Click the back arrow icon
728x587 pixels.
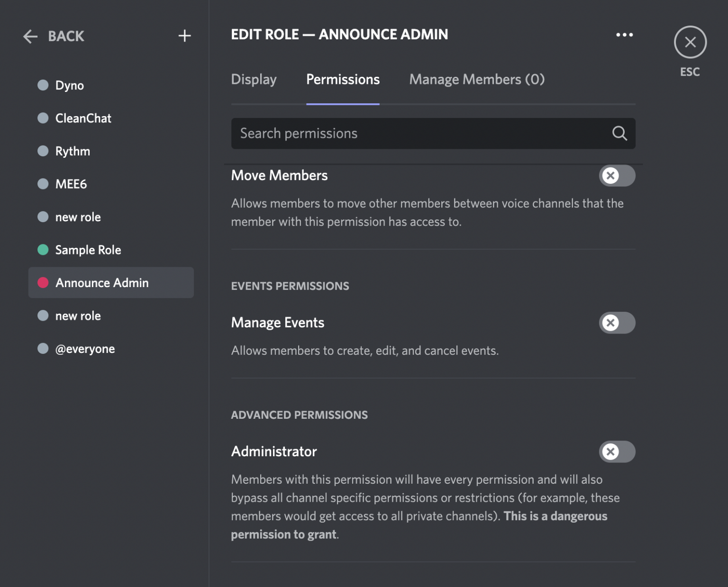tap(30, 36)
